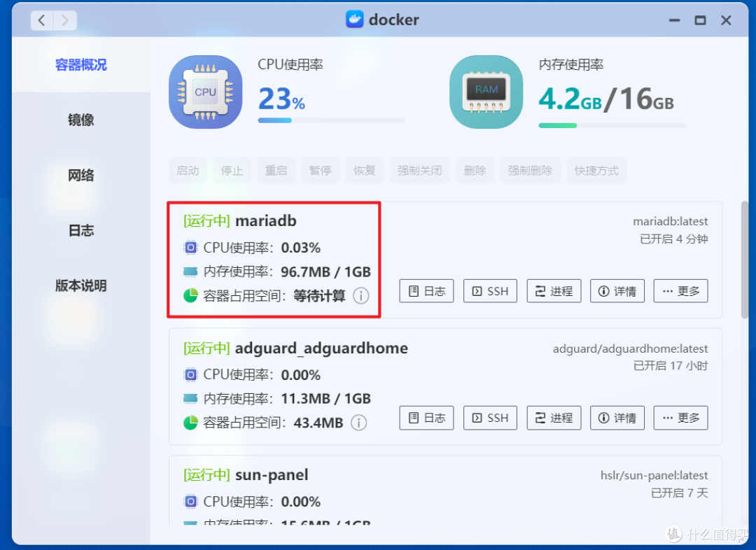Select the mariadb container name

pyautogui.click(x=266, y=221)
